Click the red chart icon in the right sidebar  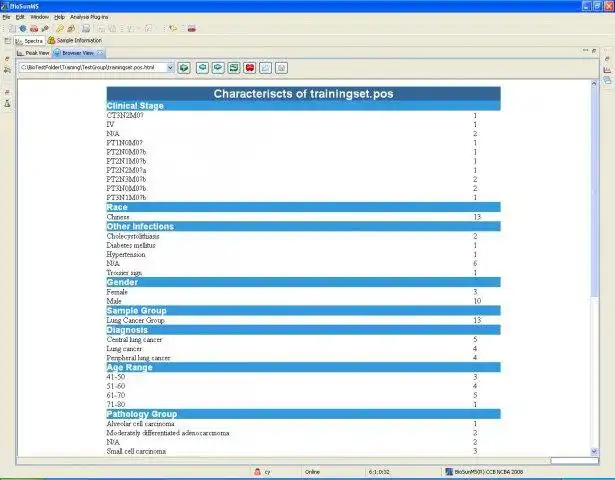[x=607, y=70]
